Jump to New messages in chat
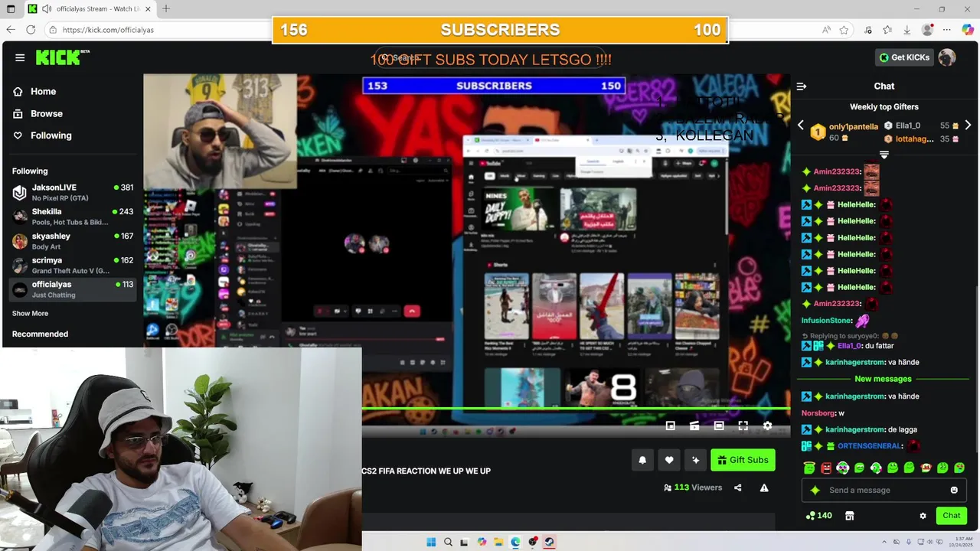980x551 pixels. pos(883,379)
